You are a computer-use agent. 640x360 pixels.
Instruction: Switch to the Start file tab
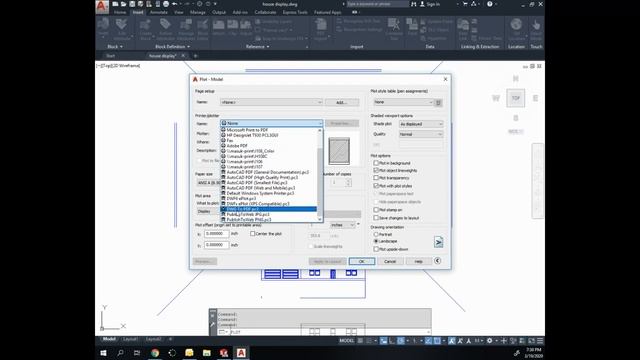point(111,56)
